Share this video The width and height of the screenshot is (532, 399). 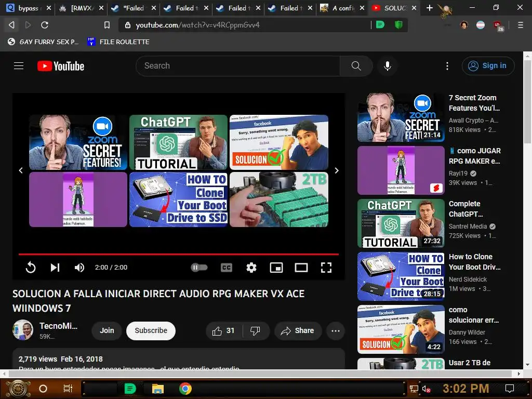click(298, 331)
